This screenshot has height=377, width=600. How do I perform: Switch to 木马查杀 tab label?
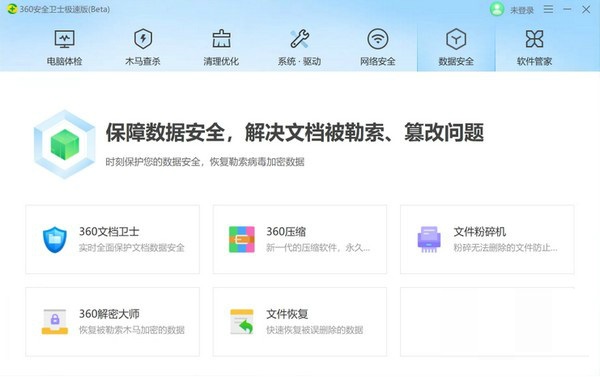(143, 61)
